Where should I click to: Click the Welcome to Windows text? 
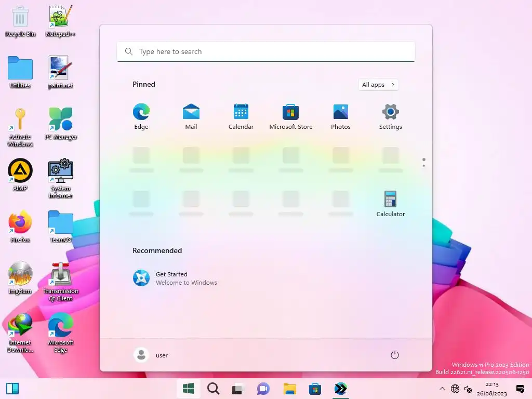tap(187, 283)
